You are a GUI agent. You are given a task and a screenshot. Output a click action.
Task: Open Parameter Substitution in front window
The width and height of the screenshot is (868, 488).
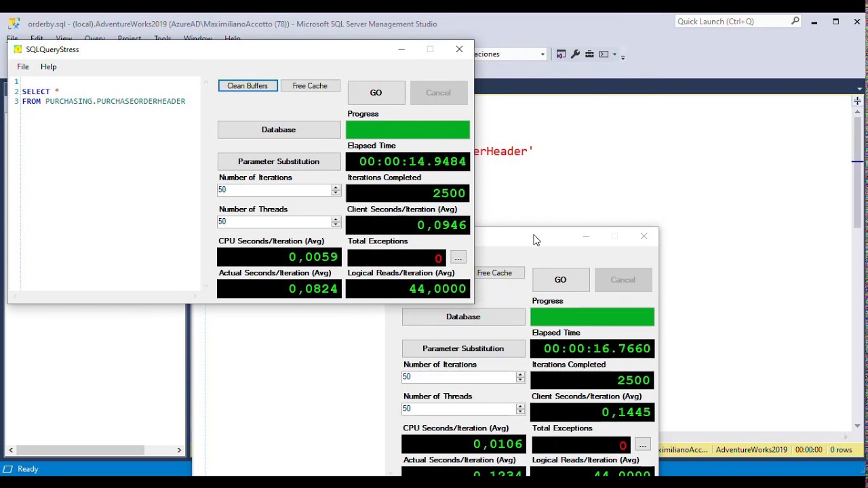point(279,161)
